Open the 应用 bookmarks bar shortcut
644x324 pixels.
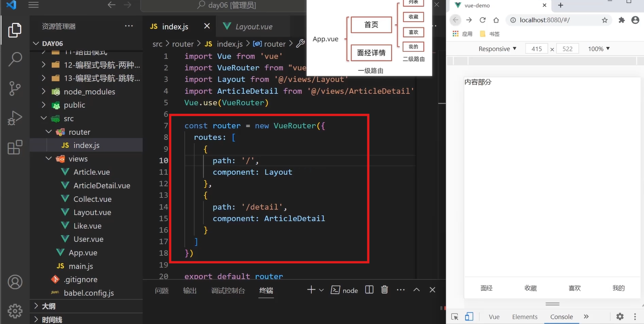(x=463, y=34)
